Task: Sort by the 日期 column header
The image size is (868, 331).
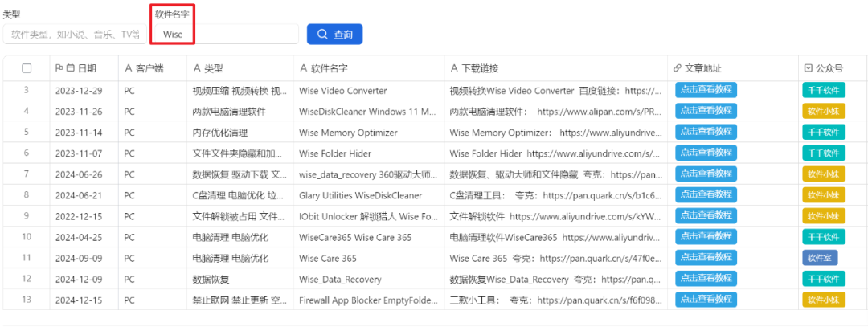Action: tap(84, 68)
